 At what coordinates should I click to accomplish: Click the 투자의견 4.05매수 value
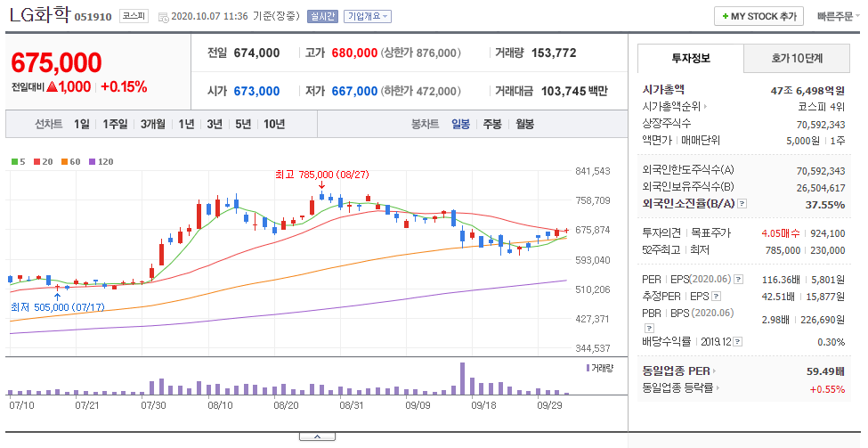[x=781, y=233]
